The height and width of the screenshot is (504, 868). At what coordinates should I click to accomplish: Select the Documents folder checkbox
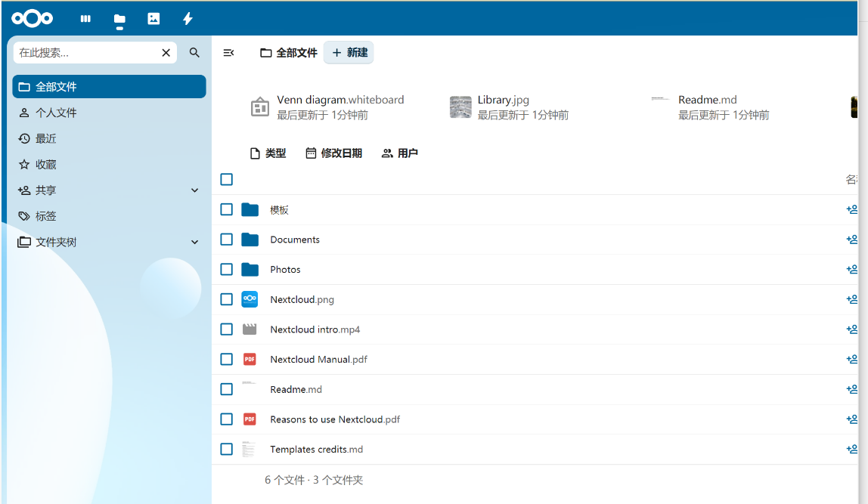point(226,240)
